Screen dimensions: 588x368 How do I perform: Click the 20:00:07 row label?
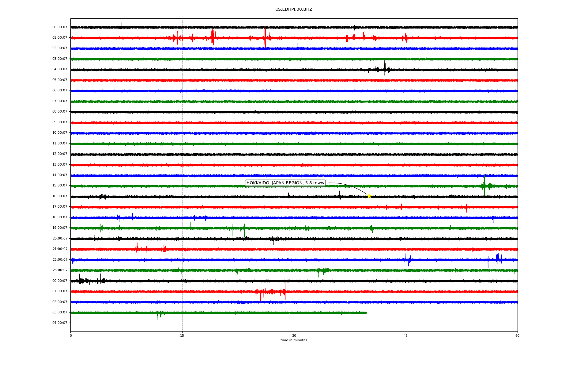click(60, 238)
